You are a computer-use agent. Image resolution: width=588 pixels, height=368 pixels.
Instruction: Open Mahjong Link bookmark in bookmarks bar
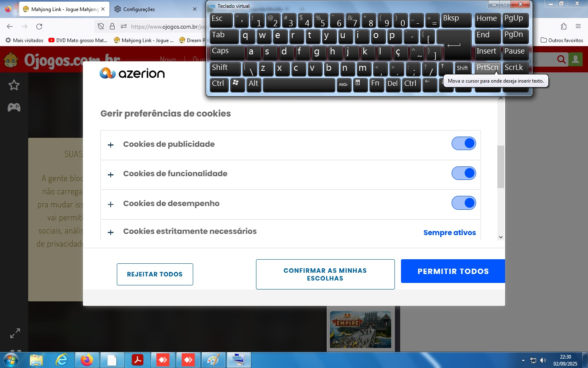[144, 40]
